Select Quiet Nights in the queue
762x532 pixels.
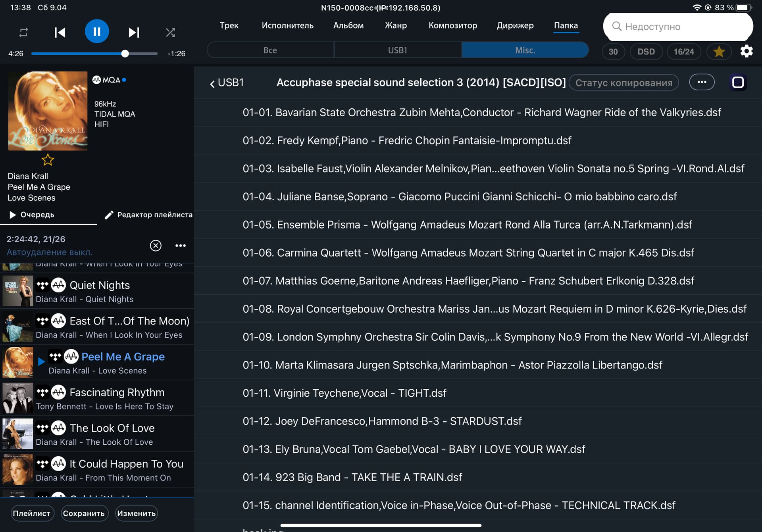pyautogui.click(x=97, y=291)
